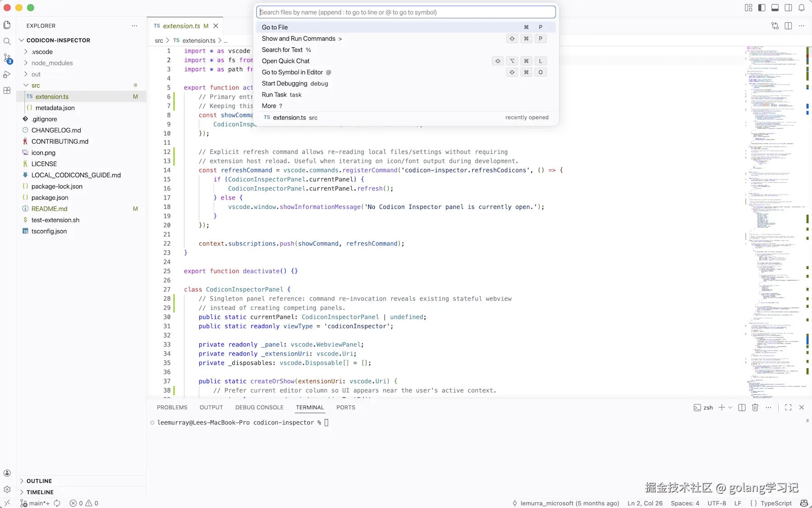
Task: Select Show and Run Commands entry
Action: 406,39
